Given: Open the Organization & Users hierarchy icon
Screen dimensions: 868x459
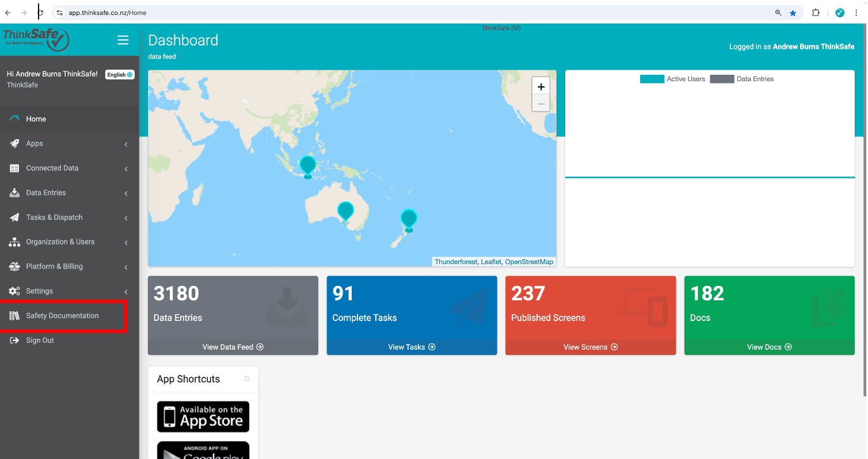Looking at the screenshot, I should coord(14,242).
